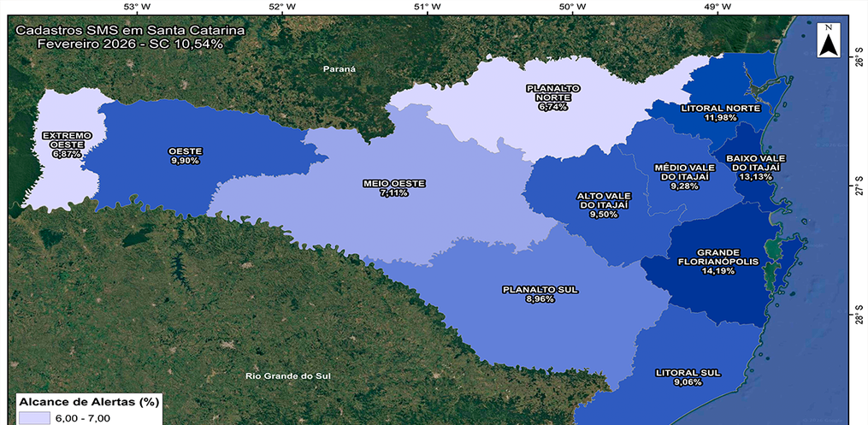This screenshot has width=868, height=425.
Task: Click the Meio Oeste region label
Action: [393, 188]
